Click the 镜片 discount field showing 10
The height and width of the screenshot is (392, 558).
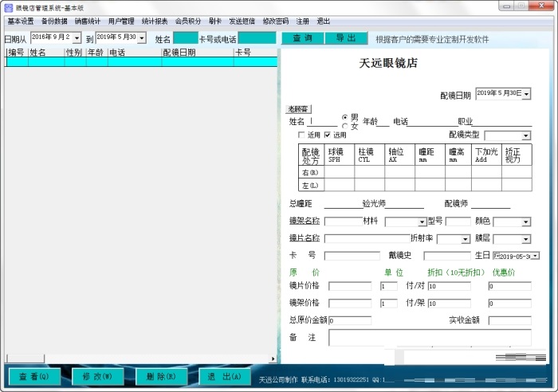(x=449, y=286)
